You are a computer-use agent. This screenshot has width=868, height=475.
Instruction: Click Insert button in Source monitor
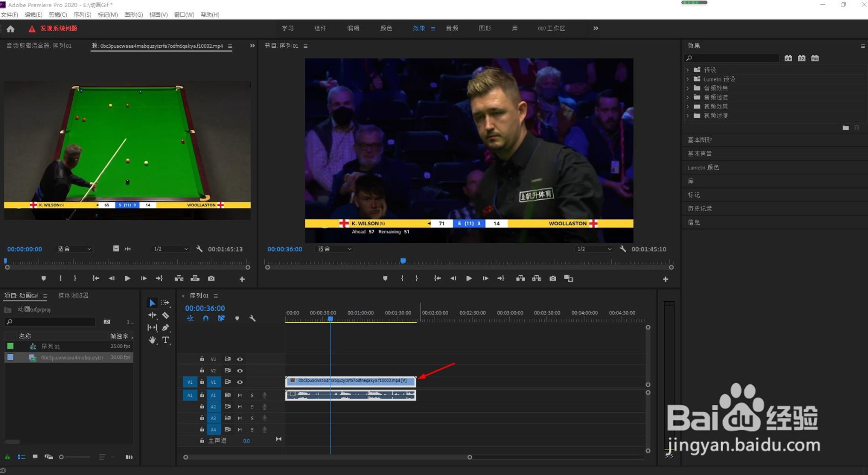[179, 278]
